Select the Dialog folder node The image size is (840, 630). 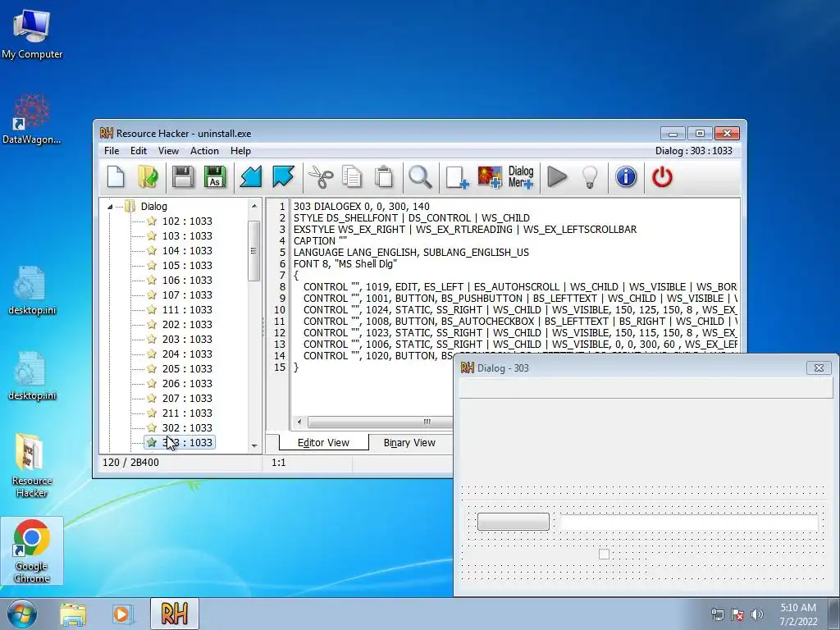tap(153, 206)
